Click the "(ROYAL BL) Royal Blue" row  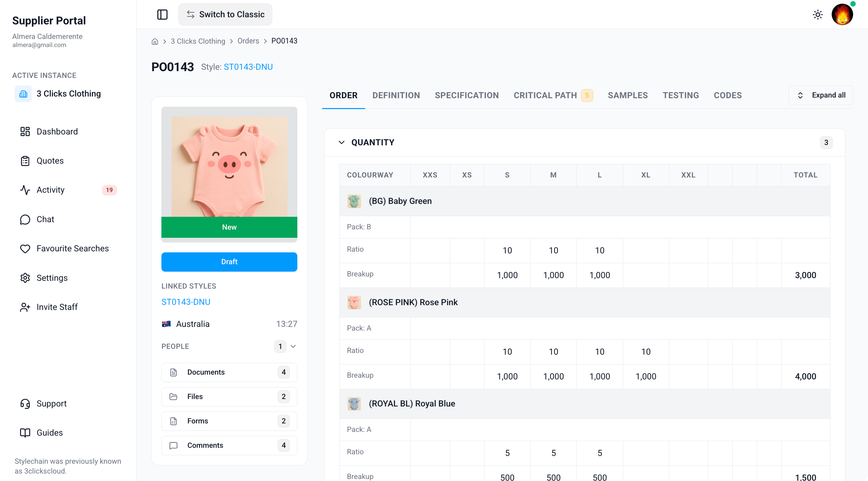pos(585,404)
